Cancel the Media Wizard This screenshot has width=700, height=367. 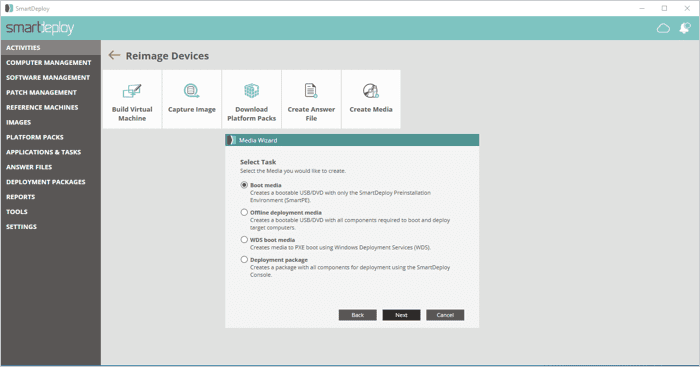(445, 315)
